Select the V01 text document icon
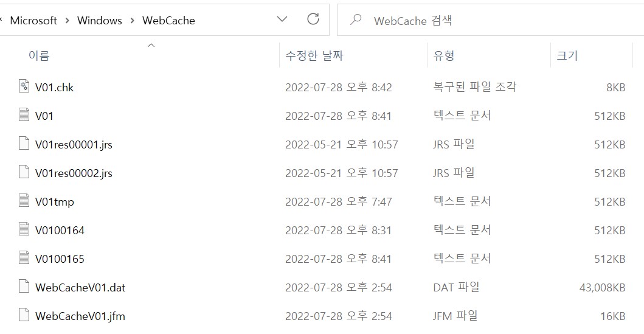The height and width of the screenshot is (334, 644). point(24,114)
